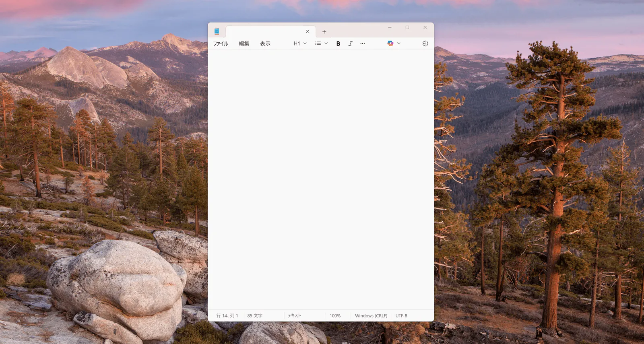The height and width of the screenshot is (344, 644).
Task: Click the 85 文字 character count
Action: click(255, 316)
